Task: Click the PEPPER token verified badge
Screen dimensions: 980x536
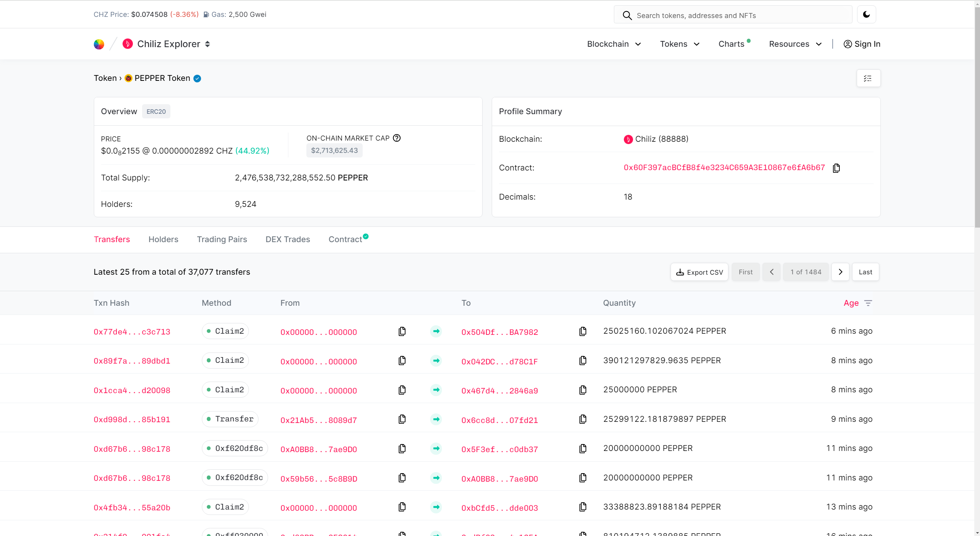Action: tap(197, 79)
